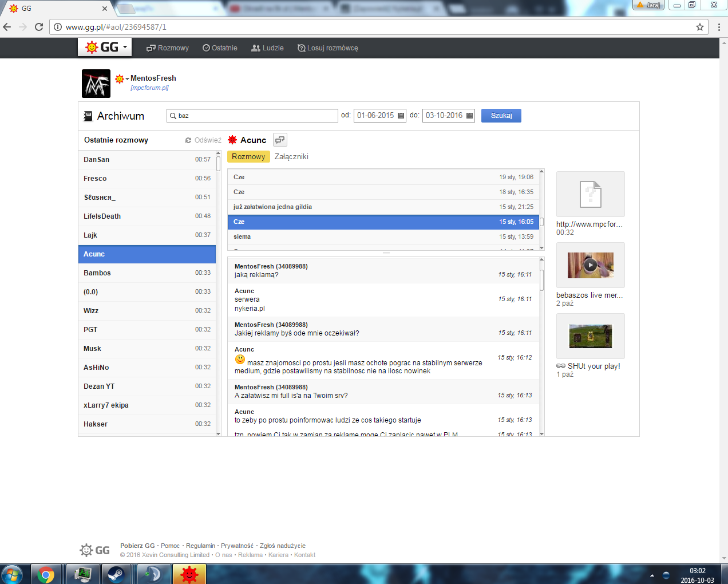The width and height of the screenshot is (728, 584).
Task: Open the selected Cze session 15 sty 16:05
Action: pos(383,222)
